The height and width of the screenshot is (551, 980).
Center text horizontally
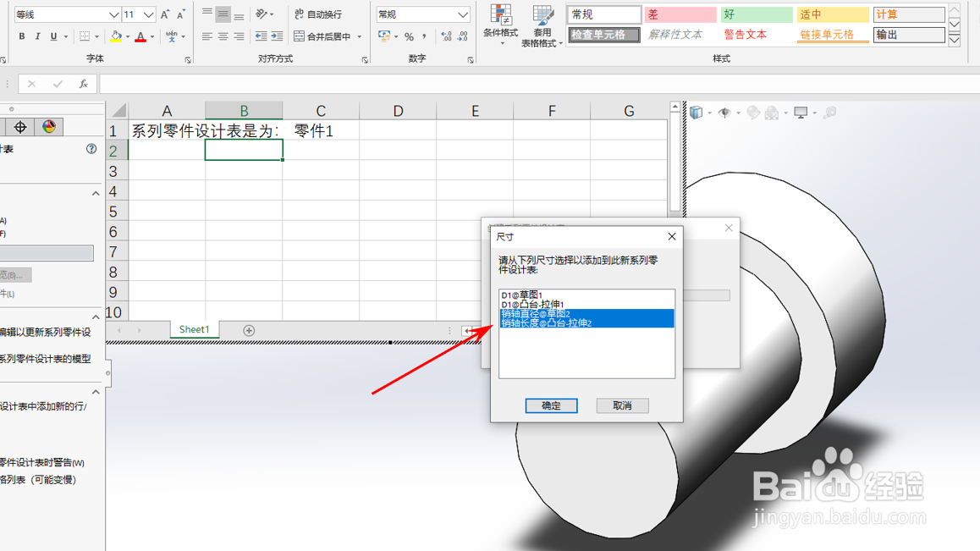(x=223, y=36)
